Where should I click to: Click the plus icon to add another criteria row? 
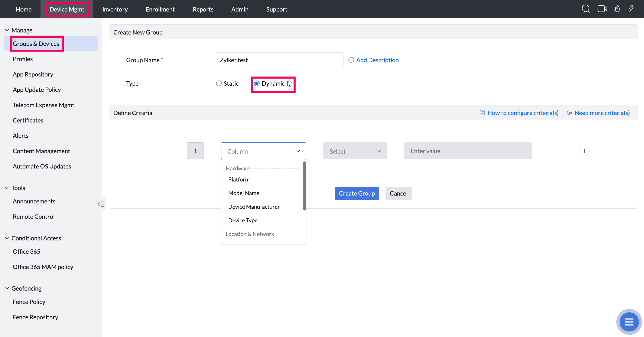click(x=584, y=151)
